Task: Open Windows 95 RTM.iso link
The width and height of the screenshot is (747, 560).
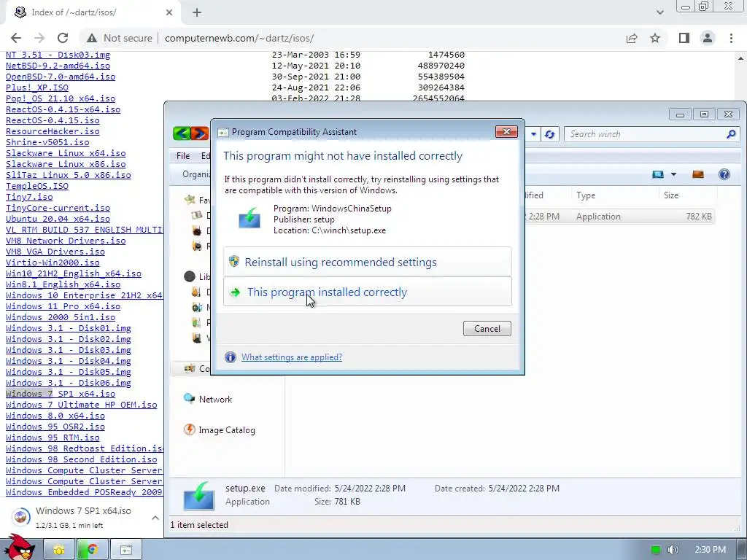Action: [x=53, y=437]
